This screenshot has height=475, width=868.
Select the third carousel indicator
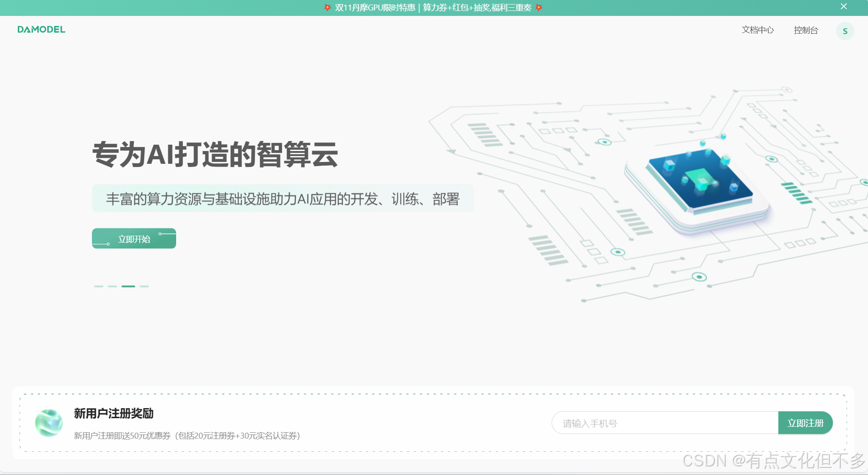tap(128, 286)
